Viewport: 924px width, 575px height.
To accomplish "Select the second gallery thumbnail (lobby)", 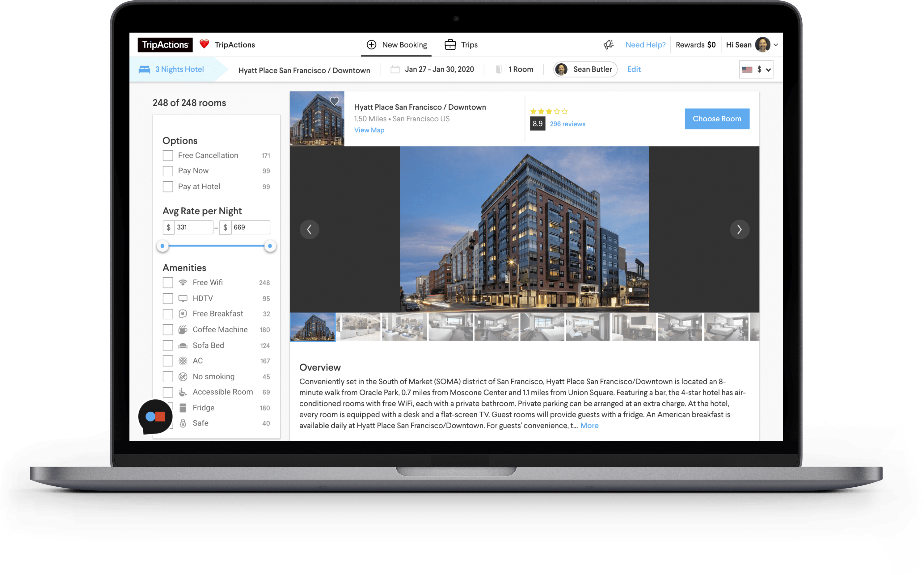I will coord(359,327).
